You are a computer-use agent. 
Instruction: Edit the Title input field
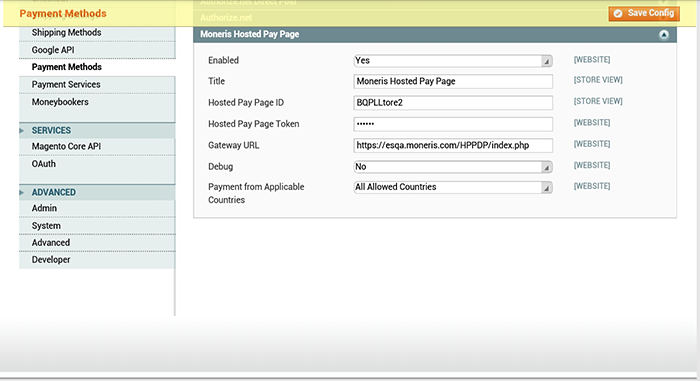pyautogui.click(x=453, y=81)
